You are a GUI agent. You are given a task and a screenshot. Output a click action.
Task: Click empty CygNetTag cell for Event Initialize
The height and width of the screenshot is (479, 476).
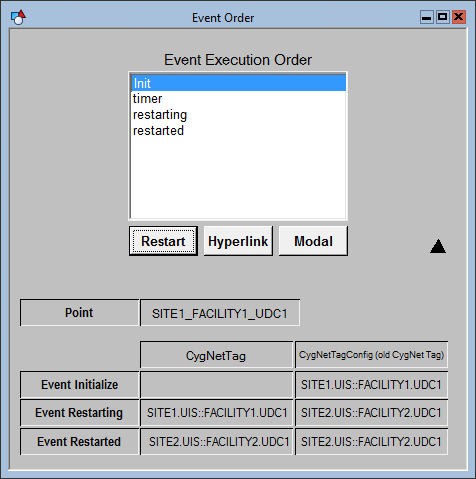pyautogui.click(x=217, y=385)
